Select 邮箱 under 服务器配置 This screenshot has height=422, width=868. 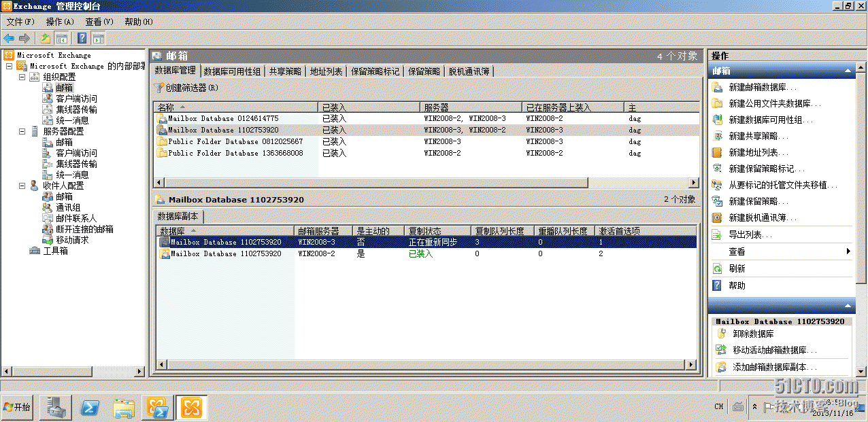pos(64,142)
